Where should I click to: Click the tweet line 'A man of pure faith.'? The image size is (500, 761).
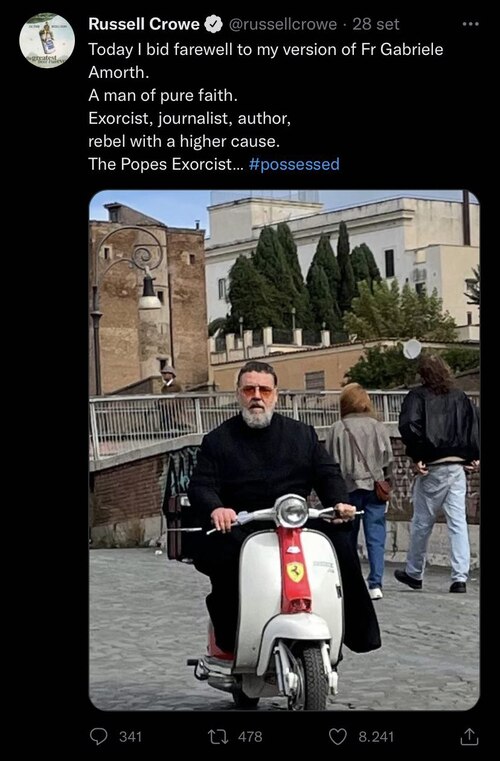click(x=163, y=96)
